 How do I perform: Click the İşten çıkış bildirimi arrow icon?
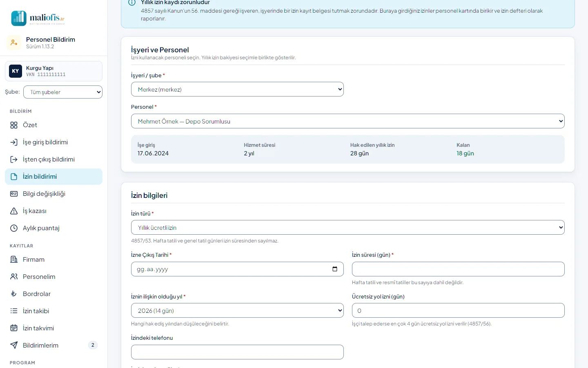14,159
